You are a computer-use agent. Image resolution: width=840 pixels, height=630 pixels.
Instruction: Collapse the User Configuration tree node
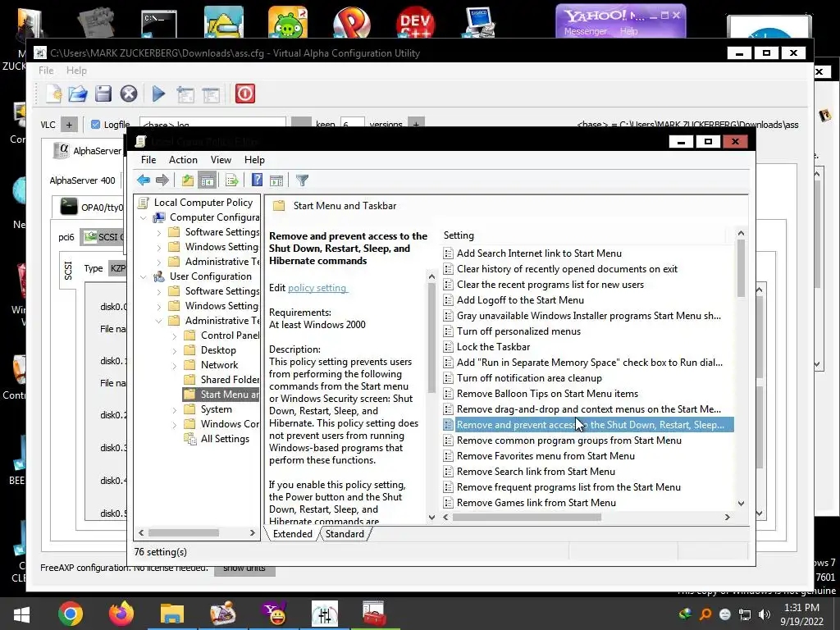click(x=143, y=277)
